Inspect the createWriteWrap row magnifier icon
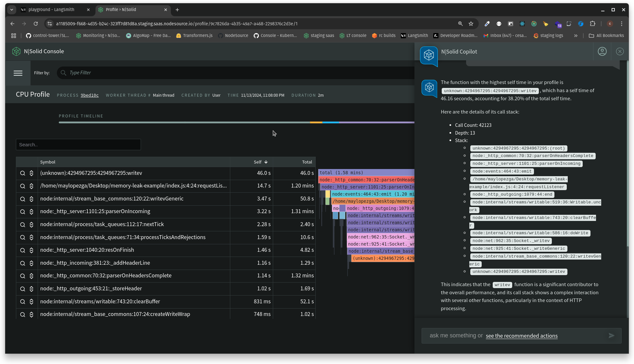This screenshot has height=364, width=634. point(22,315)
